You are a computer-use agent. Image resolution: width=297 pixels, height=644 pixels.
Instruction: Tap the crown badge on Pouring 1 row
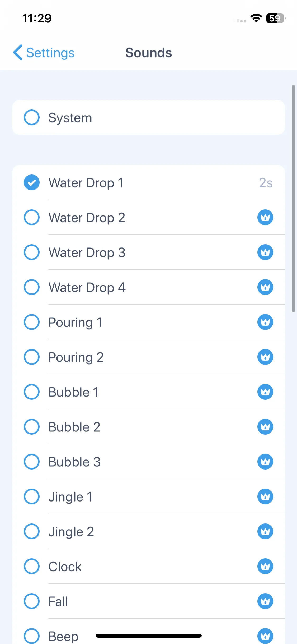[265, 322]
